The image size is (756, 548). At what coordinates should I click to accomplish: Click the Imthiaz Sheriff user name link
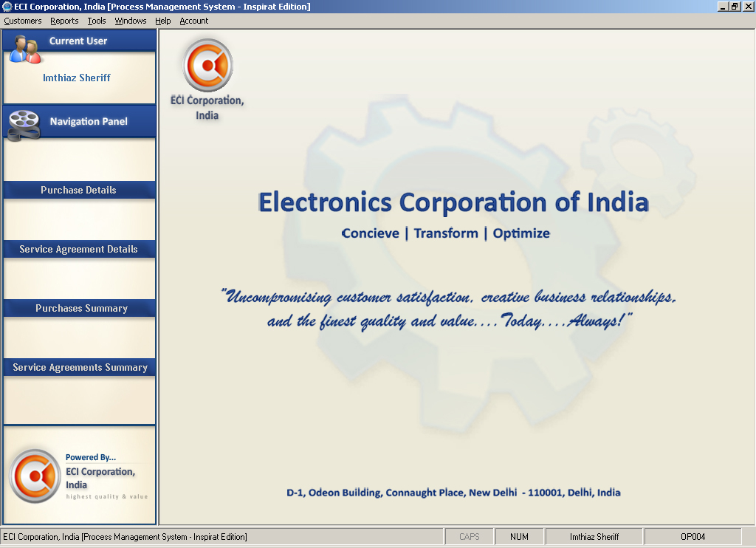[x=77, y=78]
